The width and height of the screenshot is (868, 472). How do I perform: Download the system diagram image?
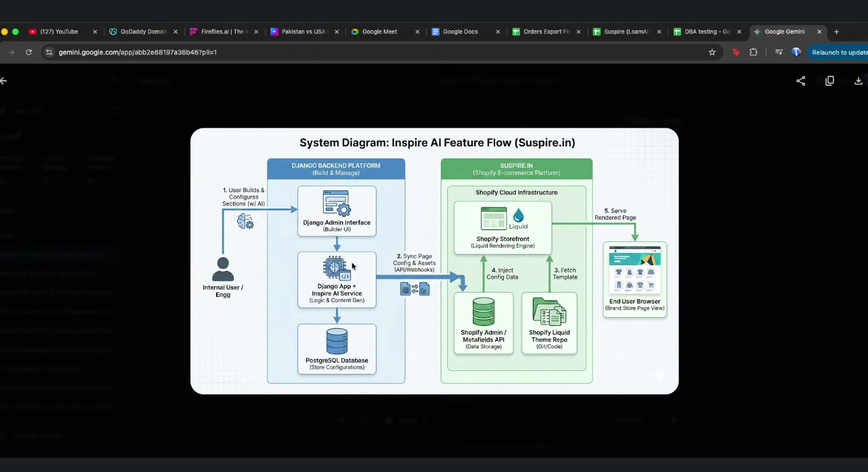point(858,81)
